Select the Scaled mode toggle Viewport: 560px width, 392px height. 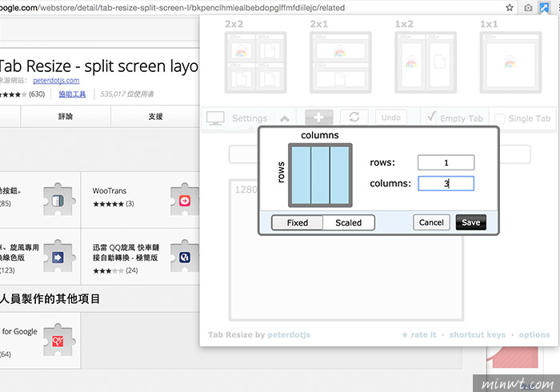(x=349, y=222)
